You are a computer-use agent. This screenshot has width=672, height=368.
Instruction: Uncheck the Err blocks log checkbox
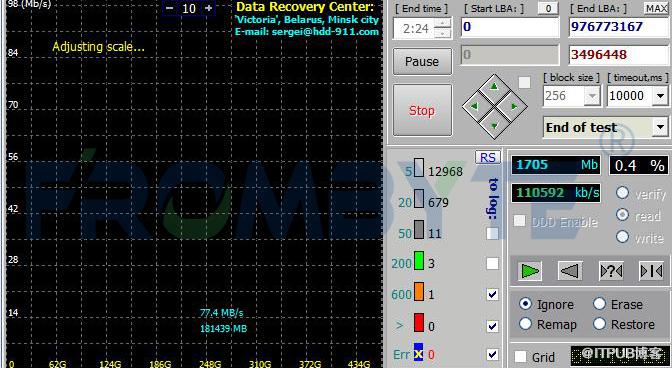493,354
